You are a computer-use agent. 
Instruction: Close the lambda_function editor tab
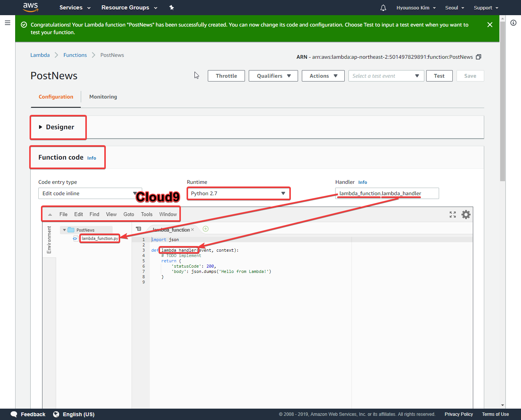pyautogui.click(x=193, y=230)
